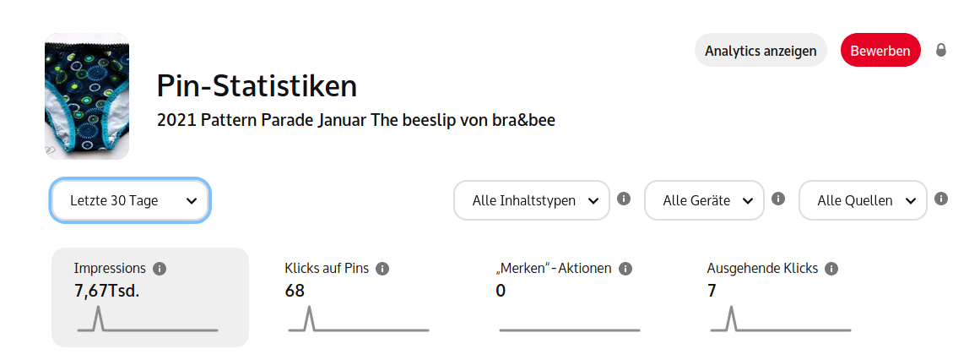Screen dimensions: 980x360
Task: Open info icon beside Alle Geräte dropdown
Action: (778, 199)
